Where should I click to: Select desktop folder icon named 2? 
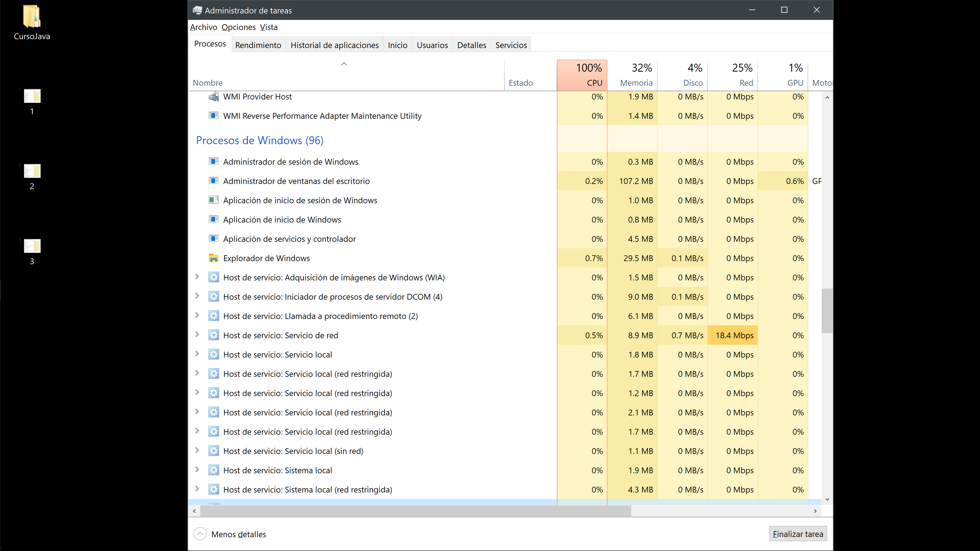(x=32, y=171)
